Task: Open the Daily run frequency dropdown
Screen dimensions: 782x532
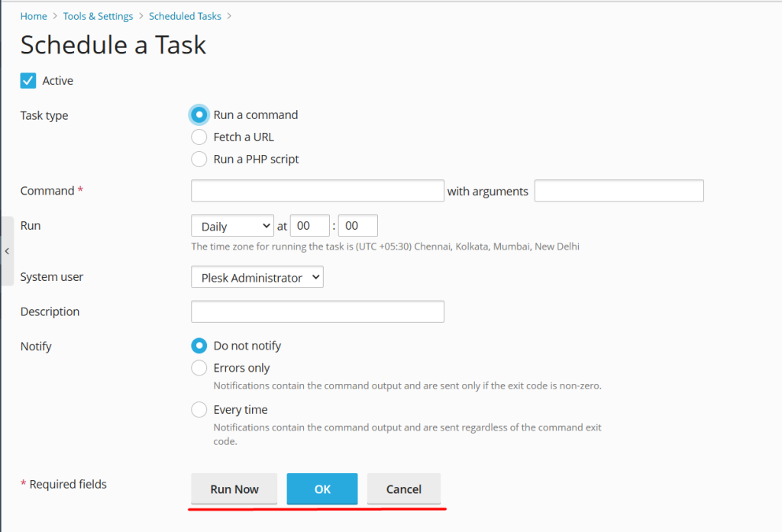Action: point(232,226)
